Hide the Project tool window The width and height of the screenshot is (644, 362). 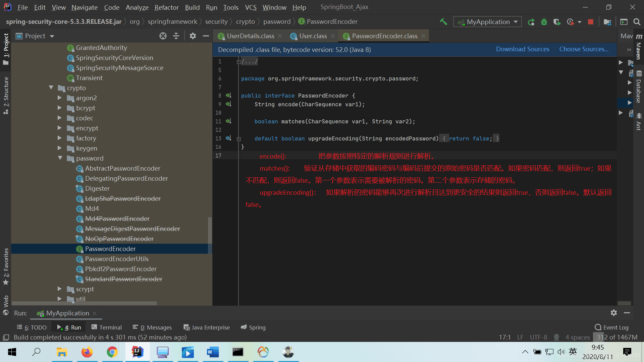206,36
